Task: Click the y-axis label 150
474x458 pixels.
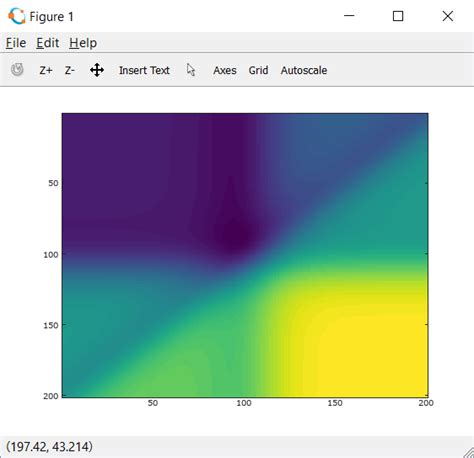Action: coord(51,325)
